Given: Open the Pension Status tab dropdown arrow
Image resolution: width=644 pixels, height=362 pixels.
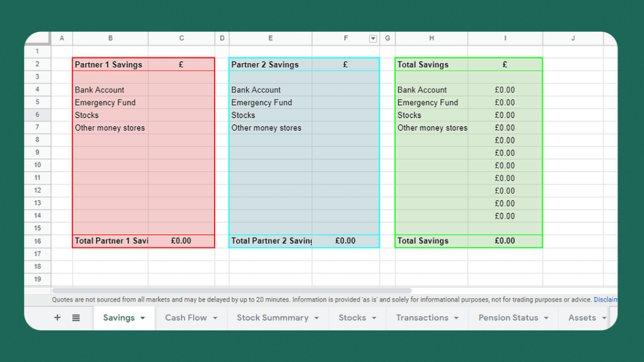Looking at the screenshot, I should (546, 318).
